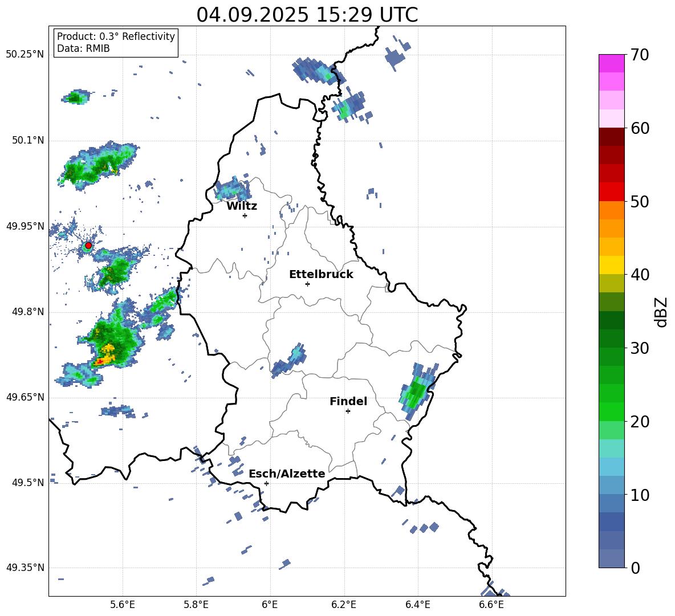
Task: Click the Ettelbruck city label
Action: (x=321, y=275)
